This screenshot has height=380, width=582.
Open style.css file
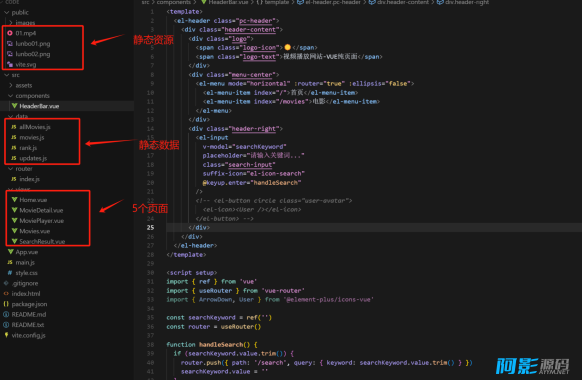[x=26, y=273]
